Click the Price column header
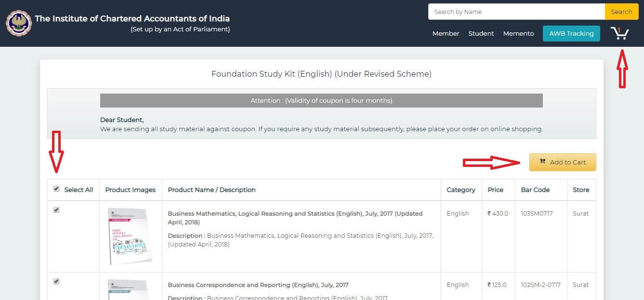Screen dimensions: 644x300 tap(495, 190)
